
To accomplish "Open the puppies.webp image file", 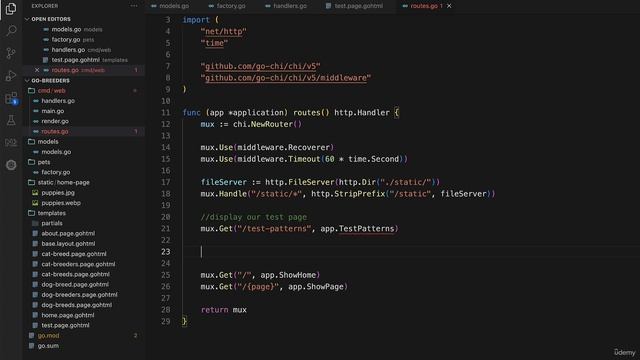I will (x=61, y=203).
